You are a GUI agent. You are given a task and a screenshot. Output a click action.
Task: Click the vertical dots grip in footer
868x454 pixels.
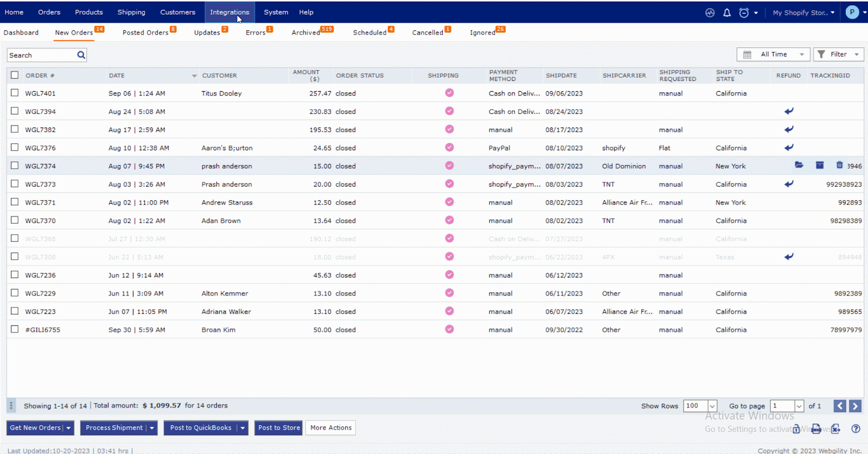coord(11,406)
